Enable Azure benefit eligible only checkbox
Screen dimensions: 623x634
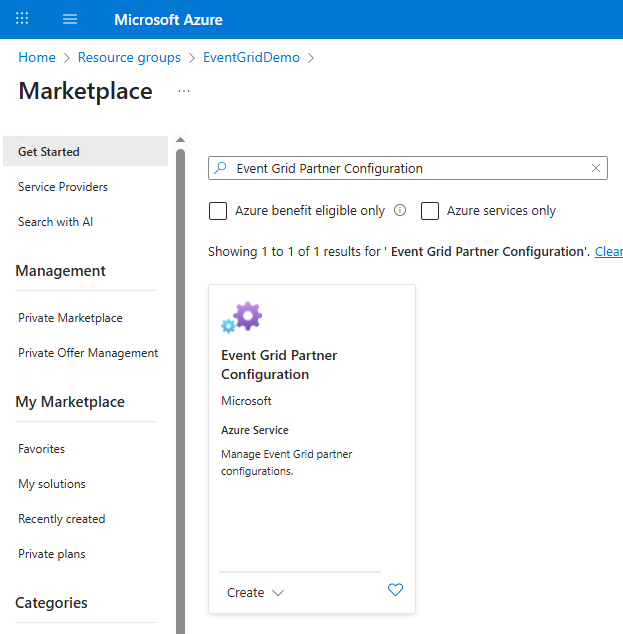(x=218, y=211)
